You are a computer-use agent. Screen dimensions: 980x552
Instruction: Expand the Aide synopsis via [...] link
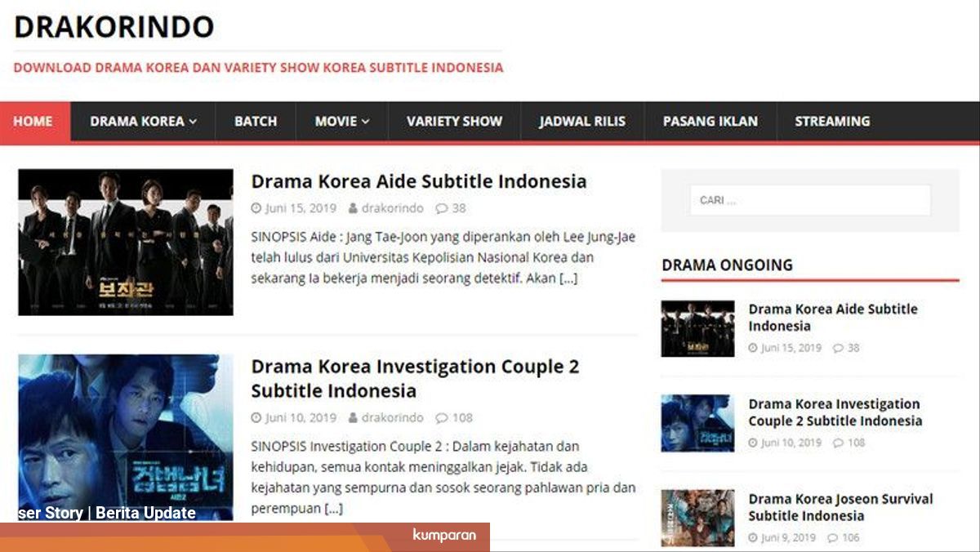(x=568, y=278)
